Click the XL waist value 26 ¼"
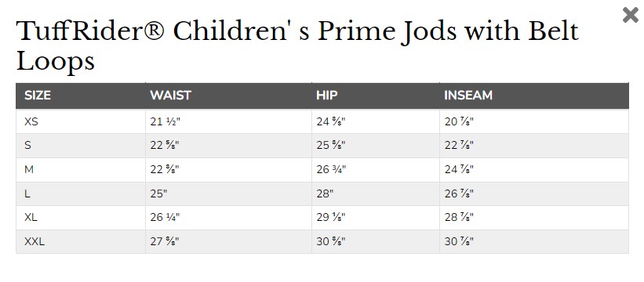 165,217
